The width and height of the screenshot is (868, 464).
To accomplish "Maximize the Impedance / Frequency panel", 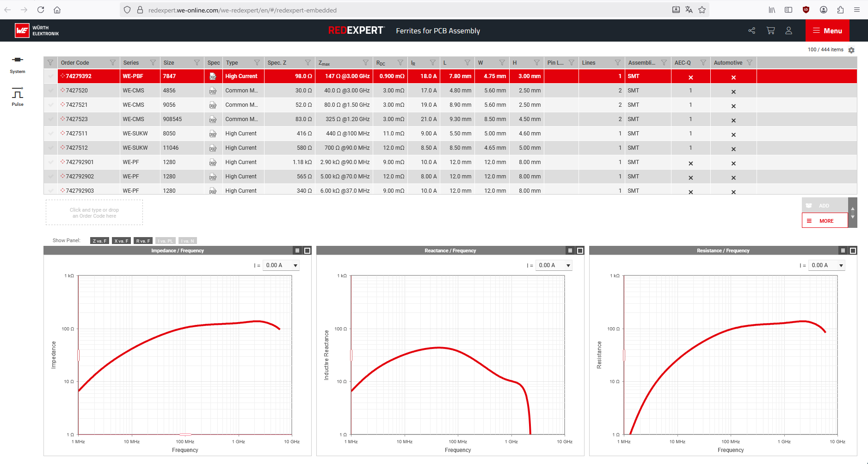I will coord(307,250).
